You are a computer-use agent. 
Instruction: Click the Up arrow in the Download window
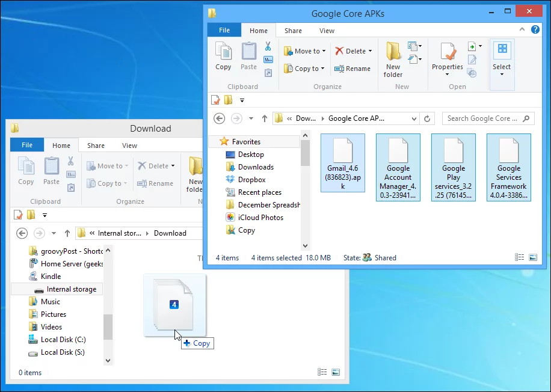67,233
